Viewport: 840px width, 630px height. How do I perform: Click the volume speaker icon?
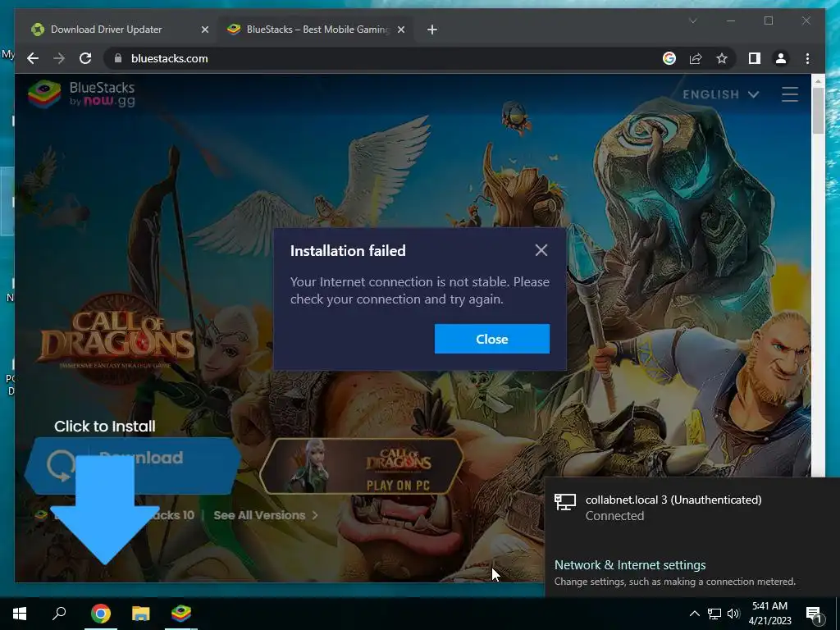tap(733, 614)
